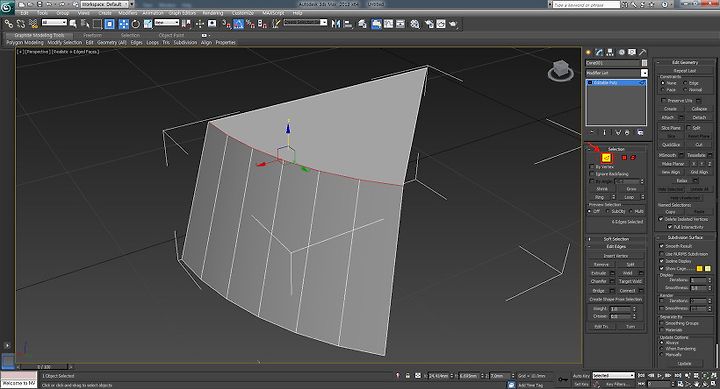The image size is (720, 389).
Task: Uncheck the Smooth Result checkbox
Action: [x=661, y=246]
